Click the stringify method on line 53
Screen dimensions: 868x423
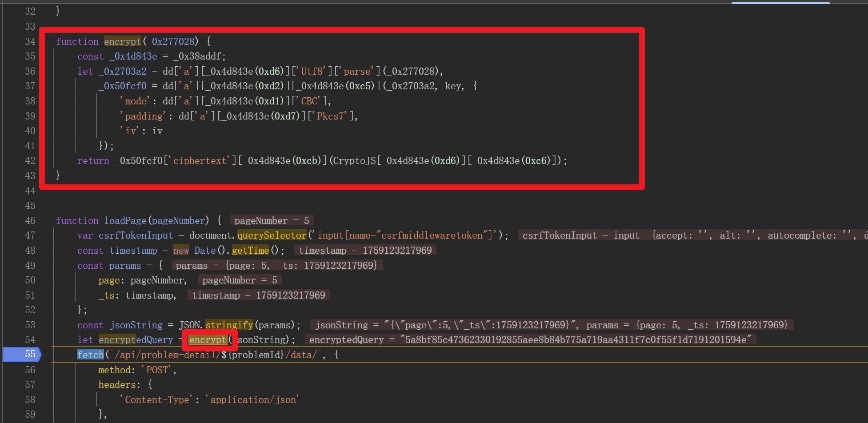[229, 325]
